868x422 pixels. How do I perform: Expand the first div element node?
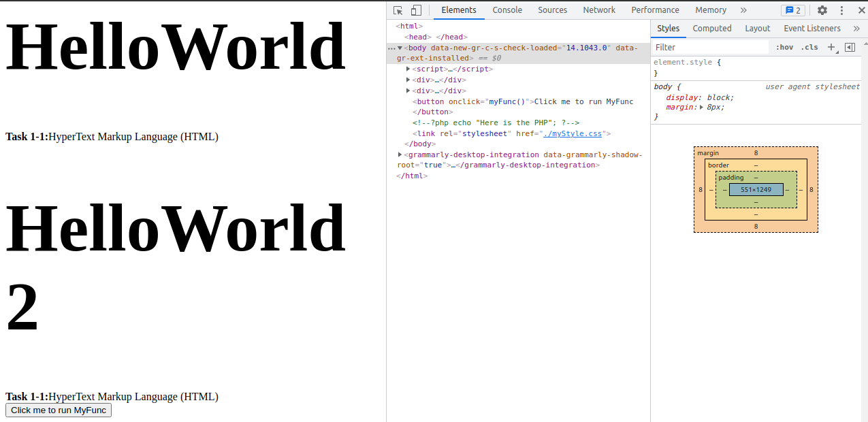[408, 80]
